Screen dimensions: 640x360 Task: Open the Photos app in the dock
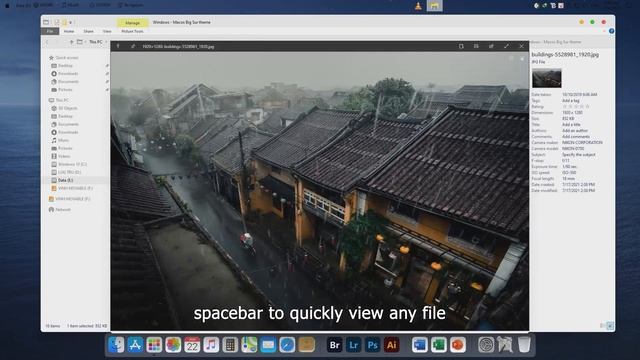tap(173, 345)
